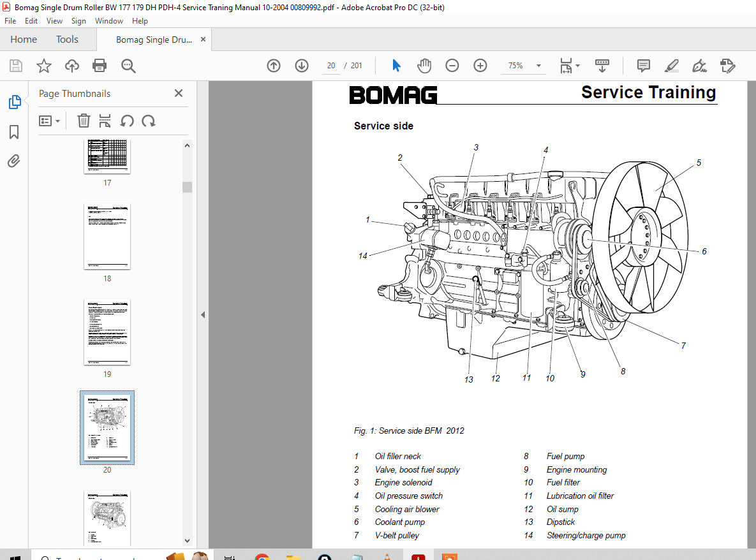Viewport: 756px width, 560px height.
Task: Select page 18 thumbnail
Action: tap(107, 236)
